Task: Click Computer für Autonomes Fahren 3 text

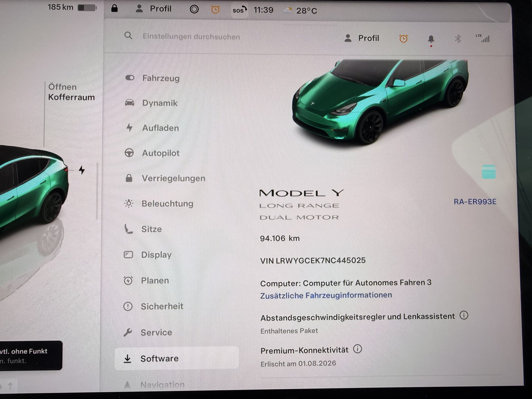Action: (367, 283)
